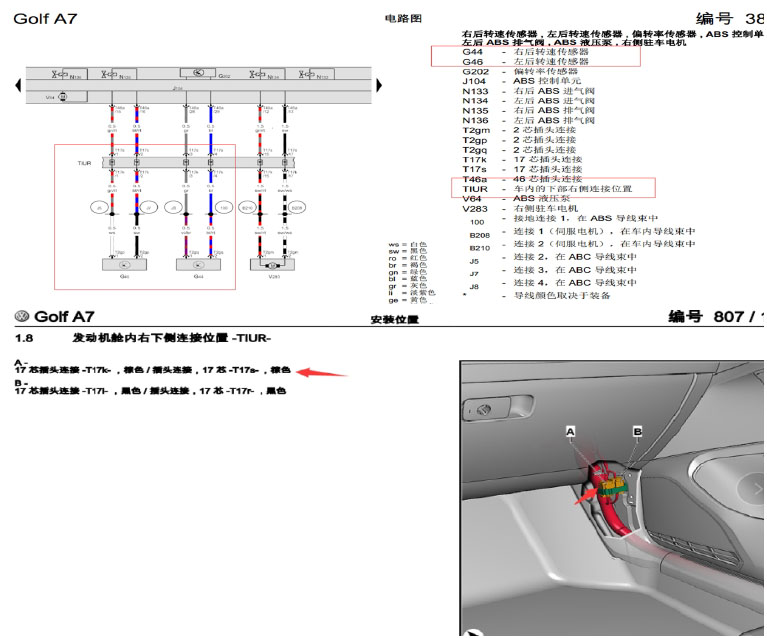Click the A callout label in the location picture

click(570, 432)
